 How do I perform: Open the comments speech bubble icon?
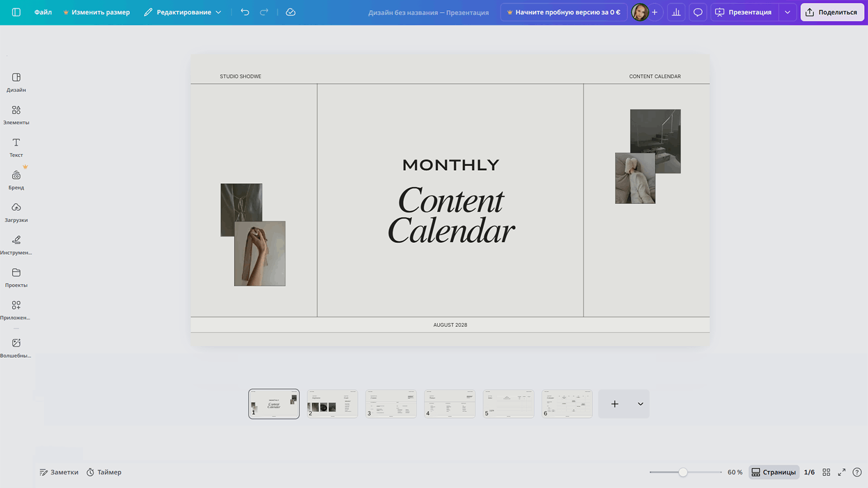coord(698,12)
